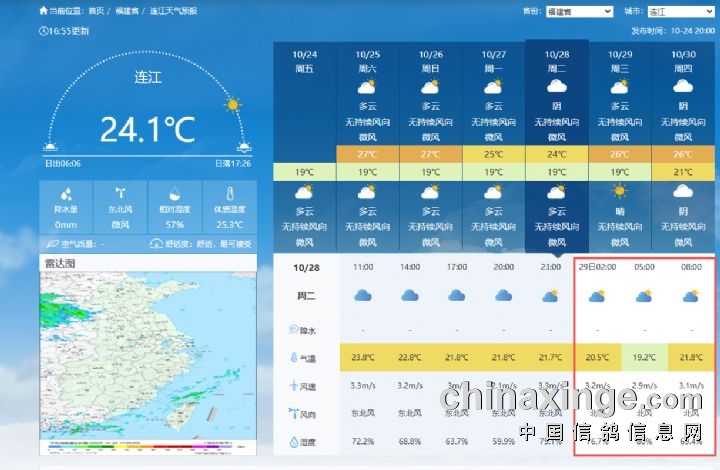Click the sunny night icon for 10/29
720x470 pixels.
(620, 192)
